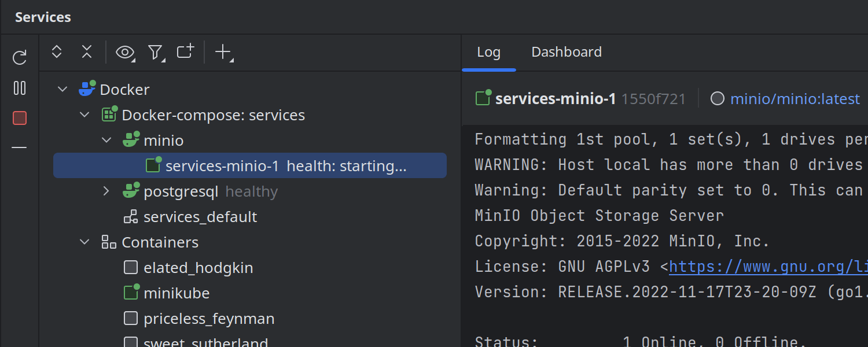This screenshot has width=868, height=347.
Task: Click the group-by rectangle-with-plus toolbar icon
Action: tap(185, 52)
